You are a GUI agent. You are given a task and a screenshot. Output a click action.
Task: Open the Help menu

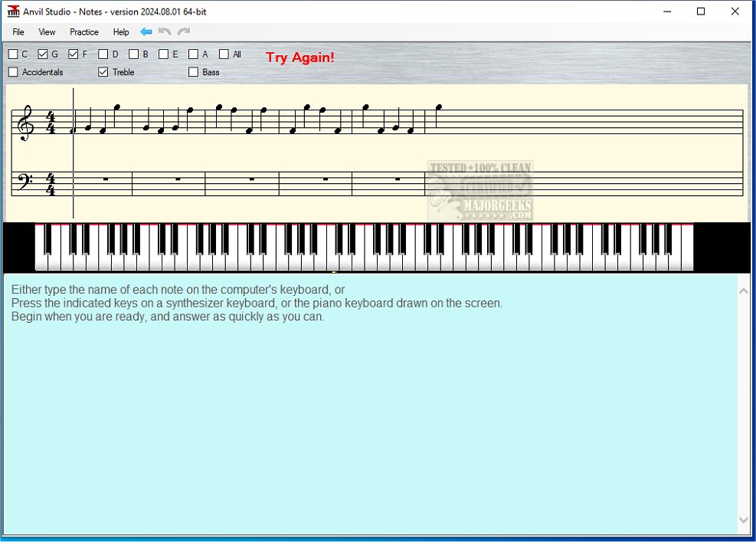pos(121,32)
